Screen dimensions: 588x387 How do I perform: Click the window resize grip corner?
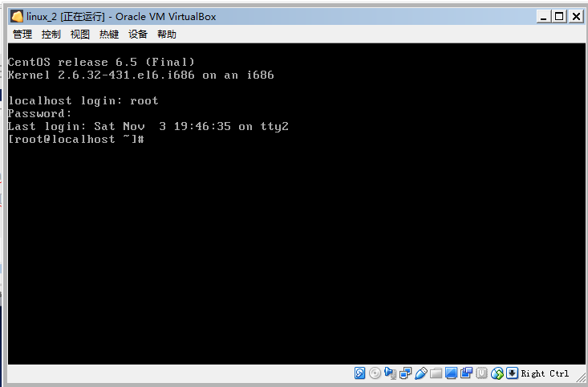[x=581, y=377]
